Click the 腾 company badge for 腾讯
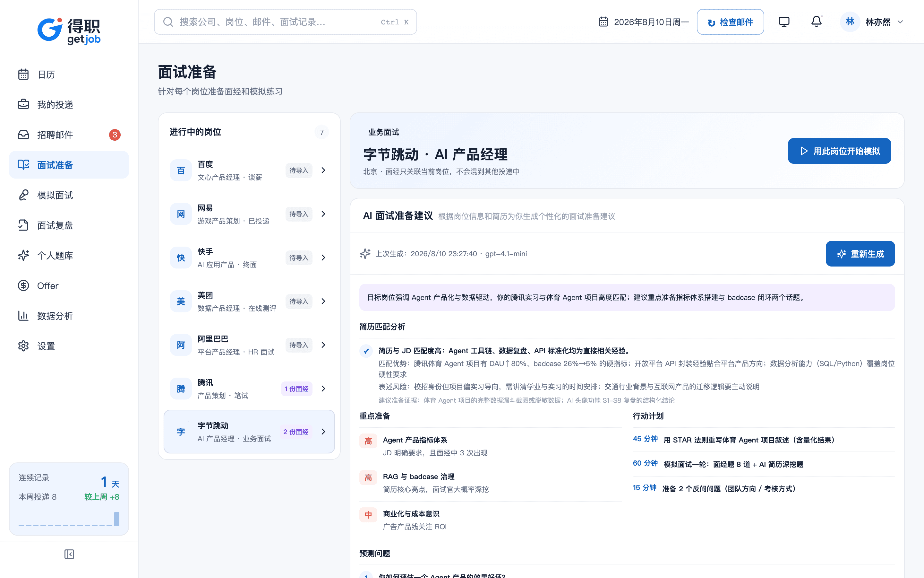Image resolution: width=924 pixels, height=578 pixels. tap(181, 389)
